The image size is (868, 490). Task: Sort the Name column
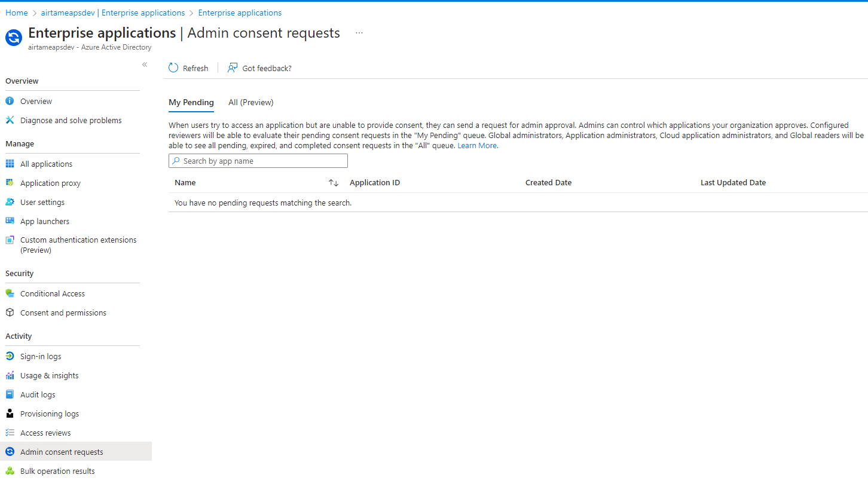tap(332, 182)
